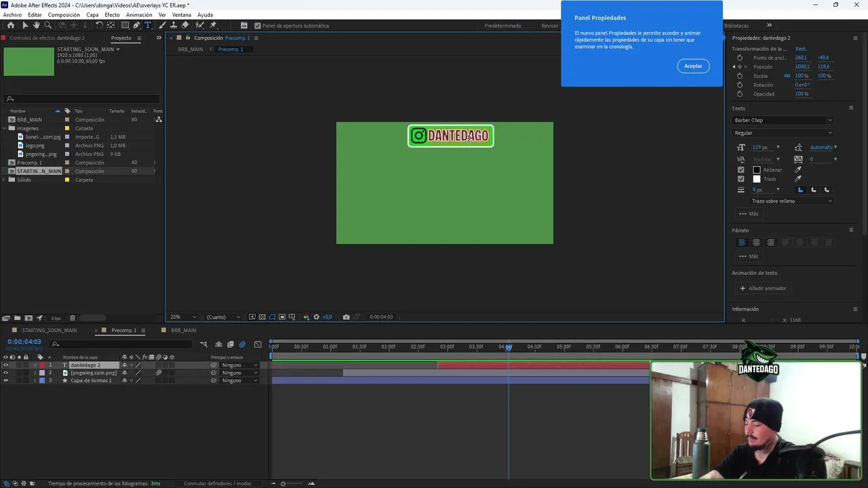Click the fill color eyedropper

798,169
